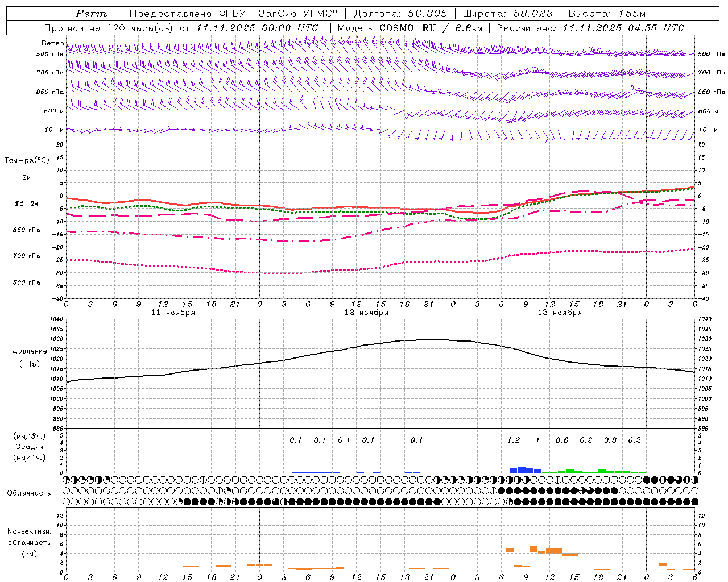Select the 11 ноября date marker
728x582 pixels.
[173, 313]
